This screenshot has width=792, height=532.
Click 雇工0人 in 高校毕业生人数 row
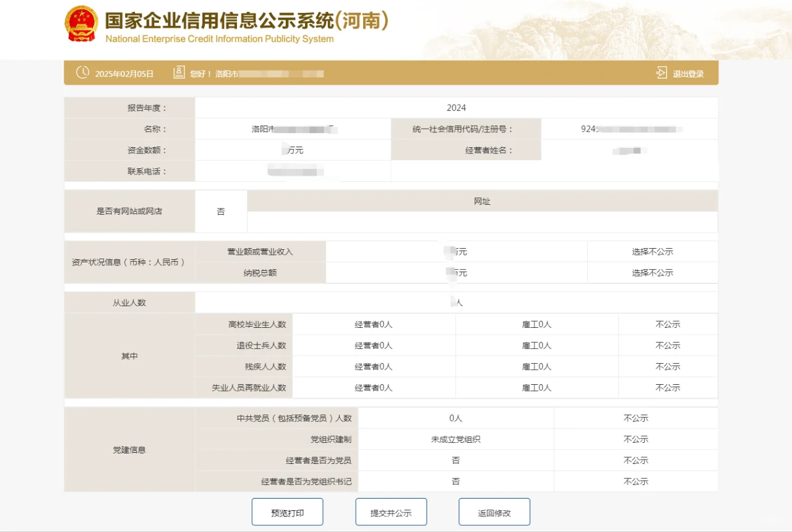(x=536, y=324)
